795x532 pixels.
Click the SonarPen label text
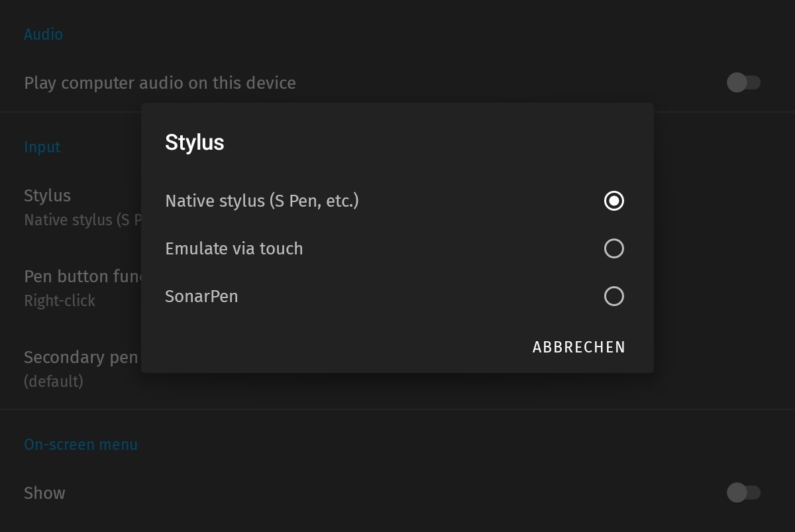point(201,296)
